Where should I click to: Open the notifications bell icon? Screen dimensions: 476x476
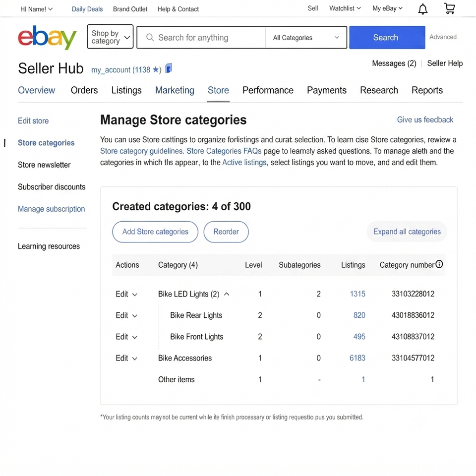pos(422,9)
